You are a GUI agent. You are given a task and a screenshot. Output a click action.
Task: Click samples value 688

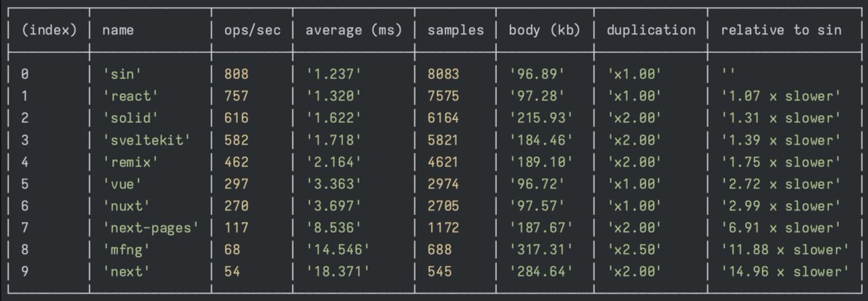[439, 249]
